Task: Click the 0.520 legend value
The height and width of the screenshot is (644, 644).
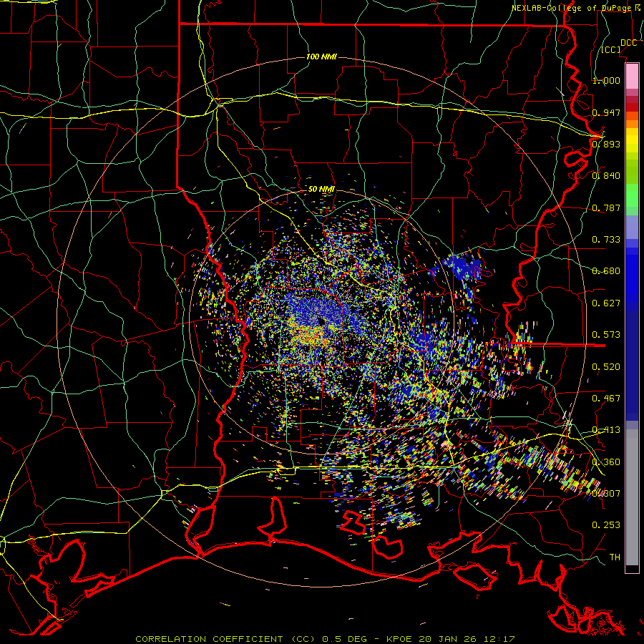Action: (x=606, y=366)
